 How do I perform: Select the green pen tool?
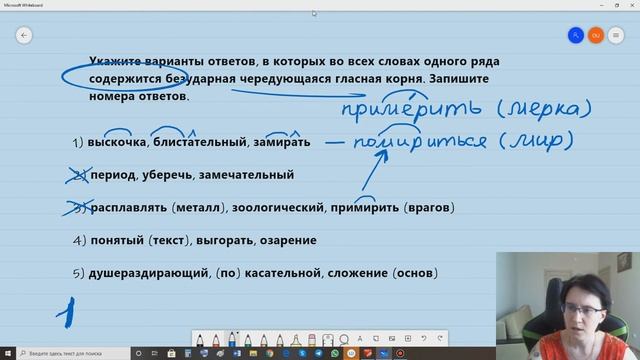pos(248,340)
